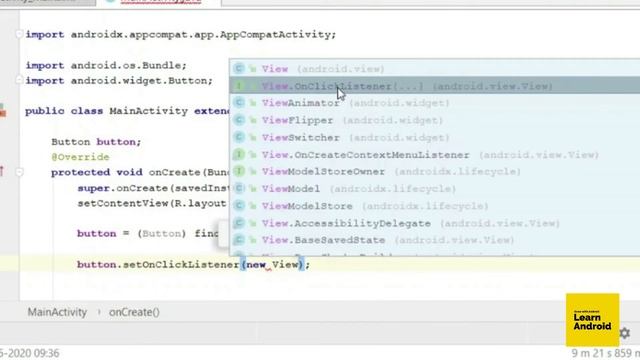Select View.OnCreateContextMenuListener suggestion
The image size is (640, 360).
click(434, 155)
